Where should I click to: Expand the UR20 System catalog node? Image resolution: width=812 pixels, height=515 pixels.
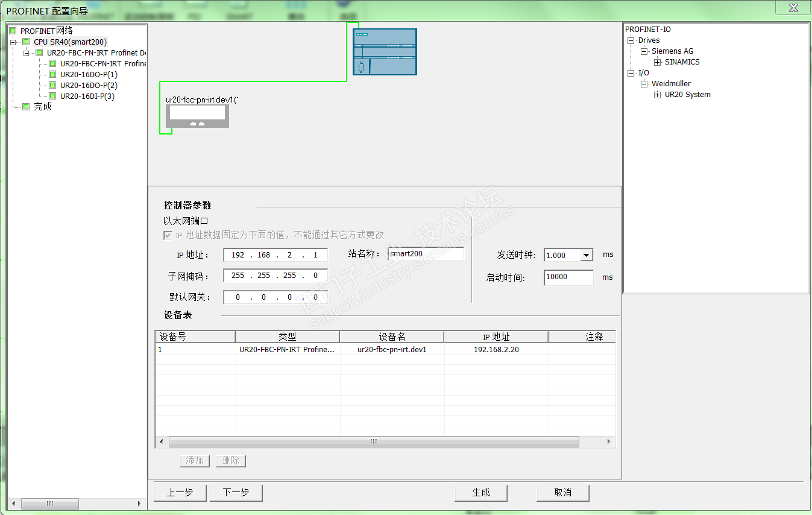657,95
